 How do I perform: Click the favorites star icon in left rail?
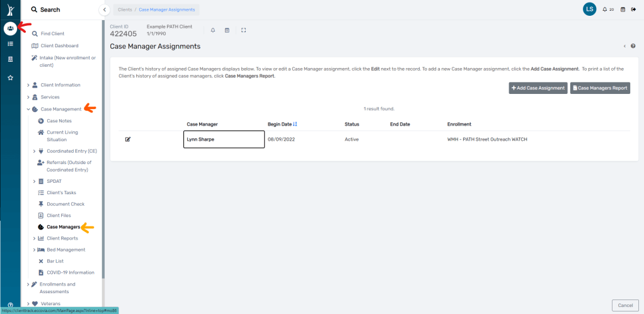[10, 78]
